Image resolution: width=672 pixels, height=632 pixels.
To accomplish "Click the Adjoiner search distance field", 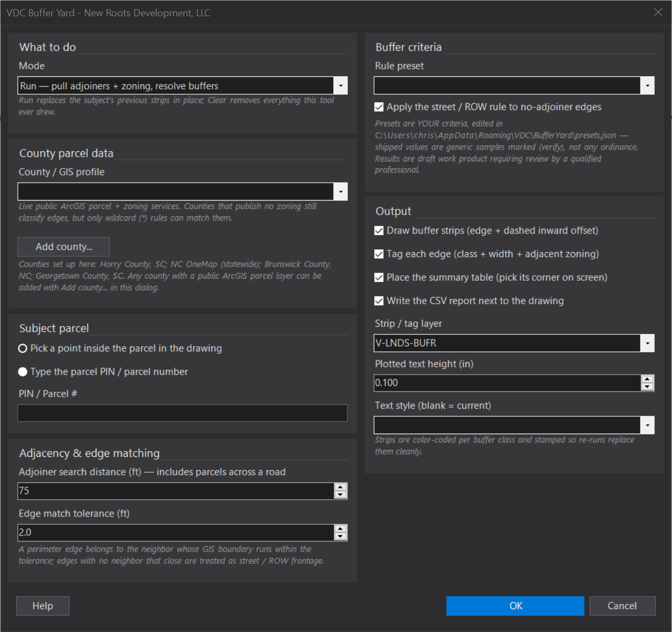I will [176, 491].
